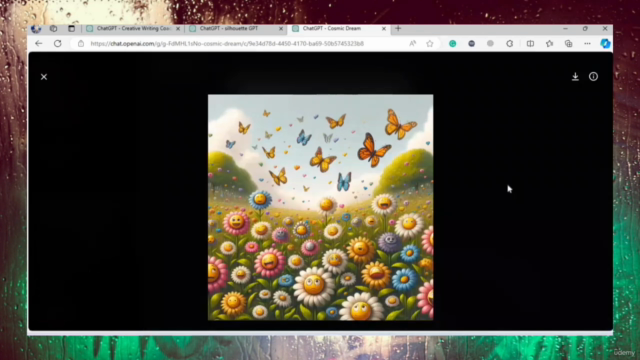This screenshot has width=640, height=360.
Task: Open tab actions menu button
Action: tap(71, 29)
